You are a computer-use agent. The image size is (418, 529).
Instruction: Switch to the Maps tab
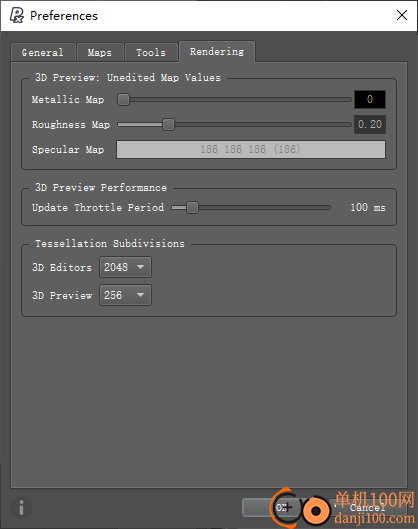tap(100, 52)
